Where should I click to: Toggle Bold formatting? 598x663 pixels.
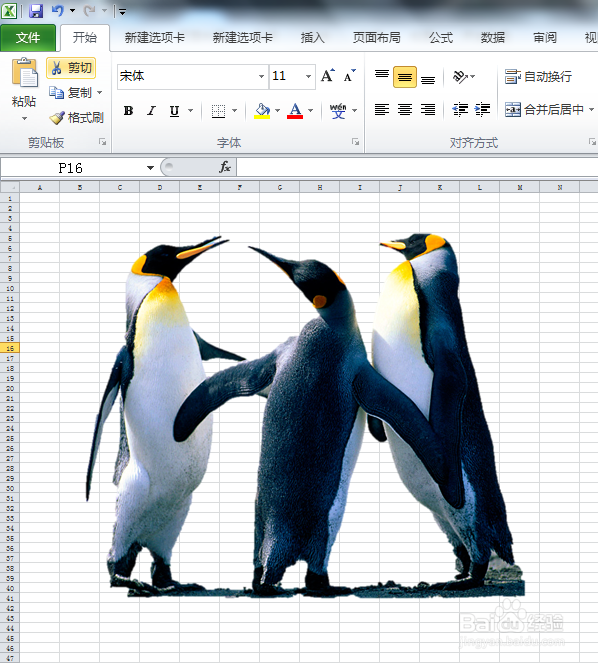click(129, 111)
